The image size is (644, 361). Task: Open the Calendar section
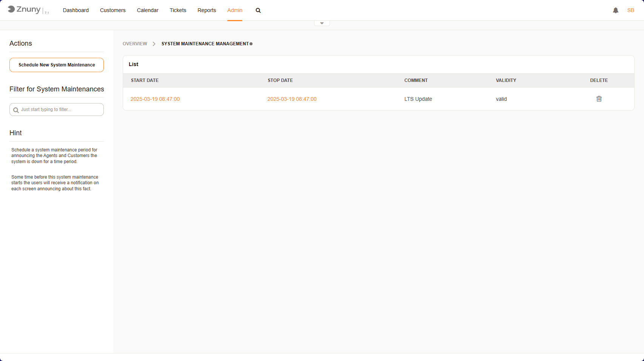[147, 10]
